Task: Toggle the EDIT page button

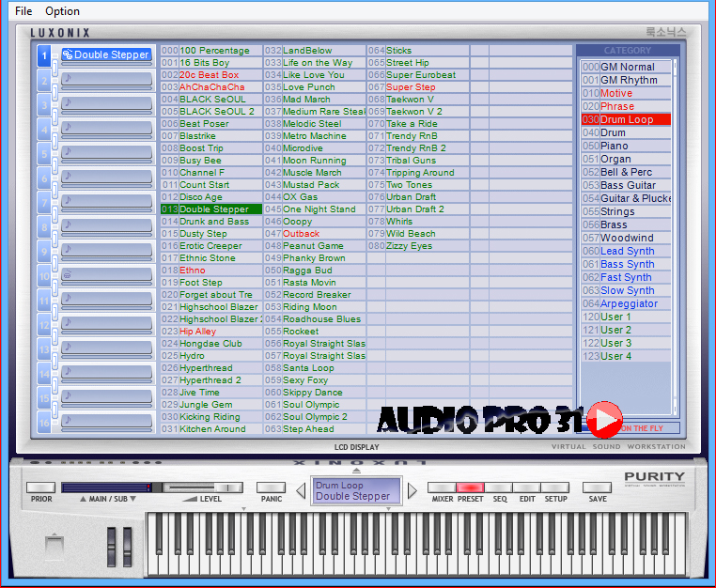Action: [526, 487]
